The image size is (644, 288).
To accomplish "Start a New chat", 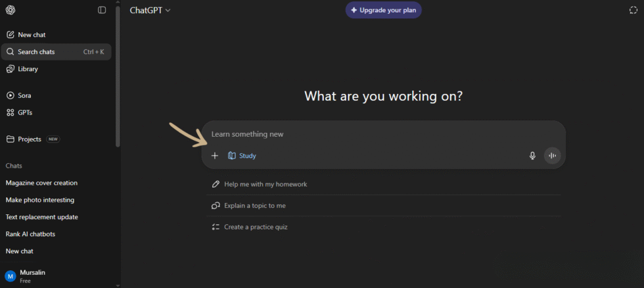I will point(32,35).
